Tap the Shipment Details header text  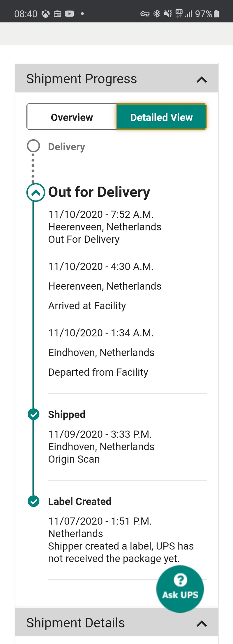[x=75, y=623]
